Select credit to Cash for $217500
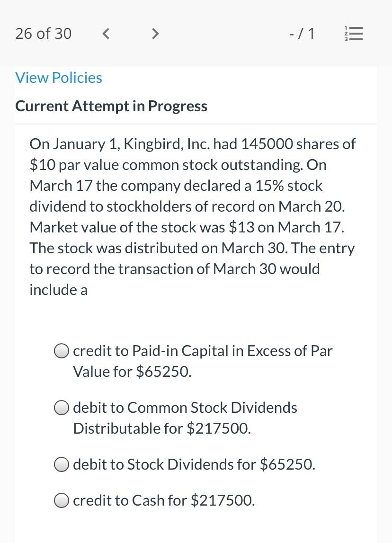Image resolution: width=392 pixels, height=543 pixels. [x=62, y=500]
